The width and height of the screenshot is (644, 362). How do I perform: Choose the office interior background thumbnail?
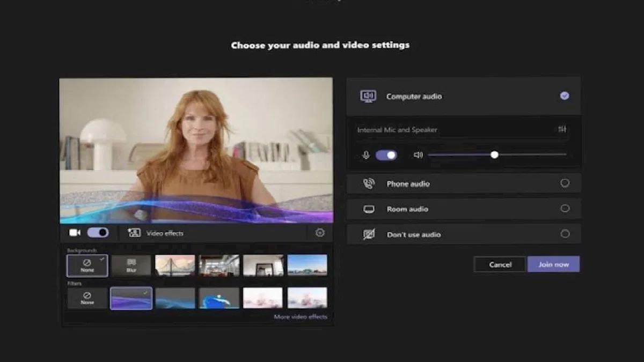tap(219, 265)
